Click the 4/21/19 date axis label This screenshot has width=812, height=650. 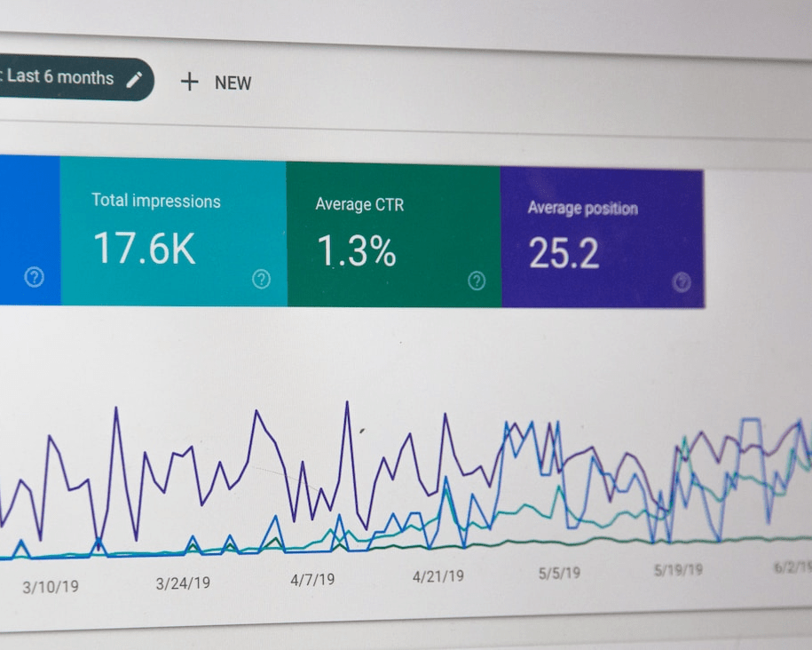[438, 576]
